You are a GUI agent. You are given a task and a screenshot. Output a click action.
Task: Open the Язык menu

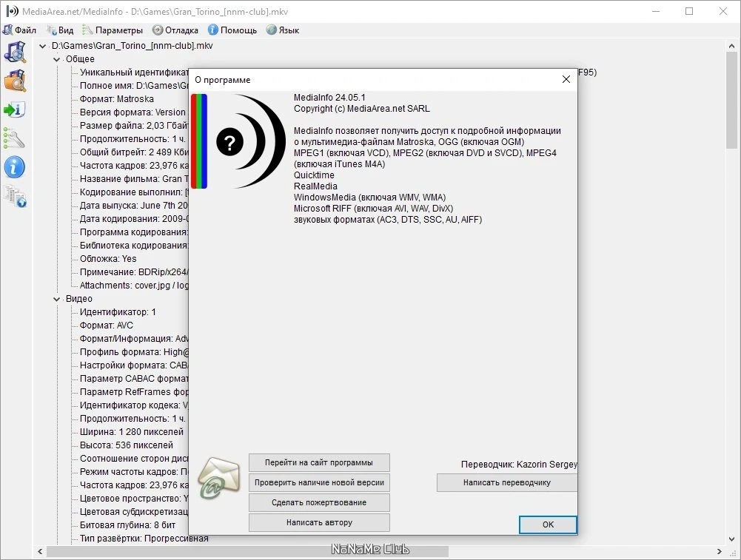(x=283, y=30)
